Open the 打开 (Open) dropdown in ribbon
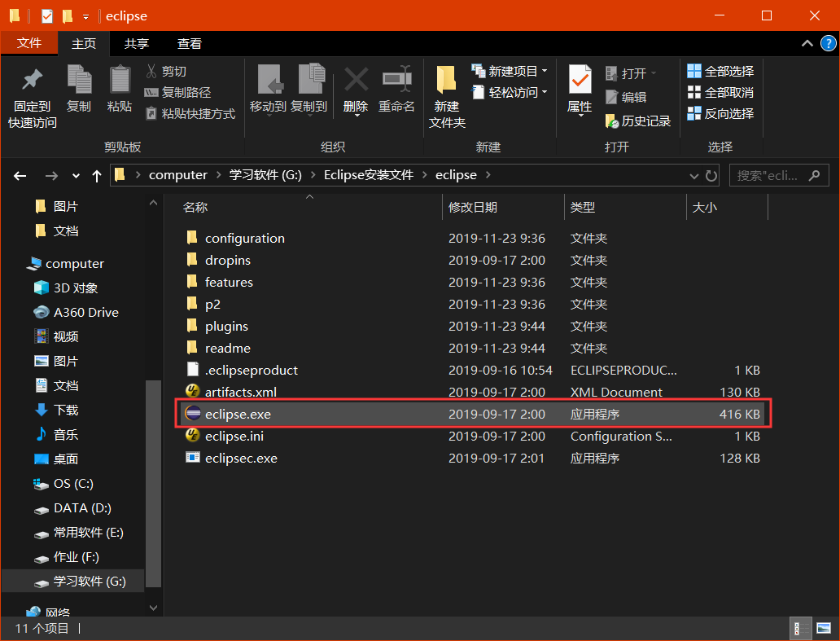 pyautogui.click(x=631, y=72)
